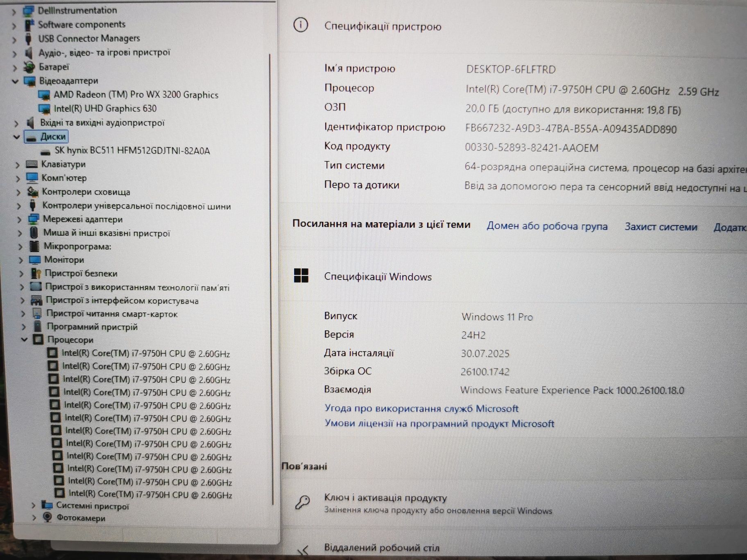Open Угода про використання служб Microsoft
This screenshot has width=747, height=560.
421,408
